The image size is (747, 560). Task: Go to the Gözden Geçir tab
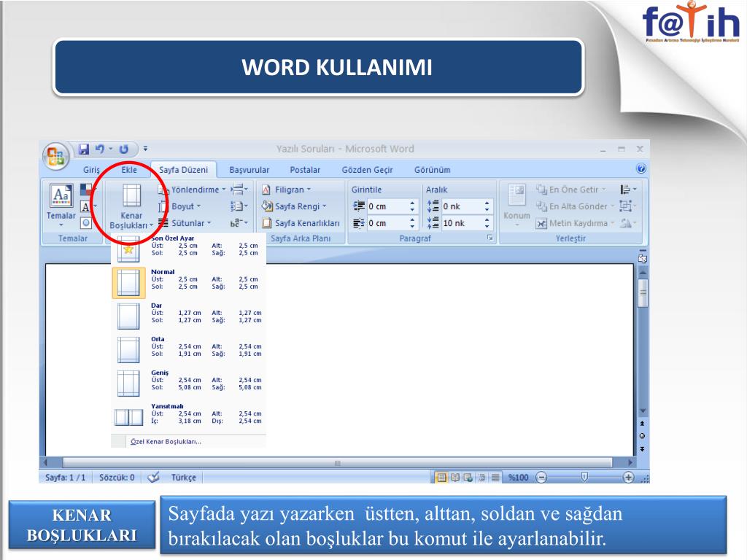click(x=367, y=169)
